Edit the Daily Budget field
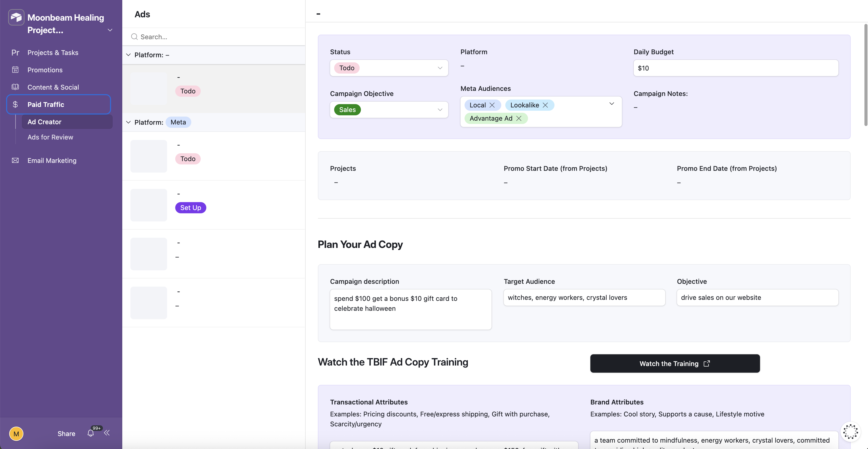The height and width of the screenshot is (449, 868). point(736,68)
